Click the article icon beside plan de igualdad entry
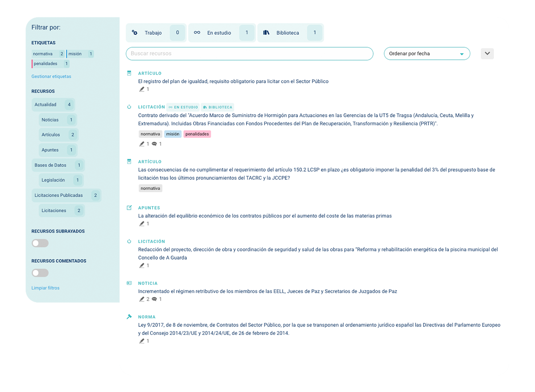The height and width of the screenshot is (392, 535). coord(129,73)
